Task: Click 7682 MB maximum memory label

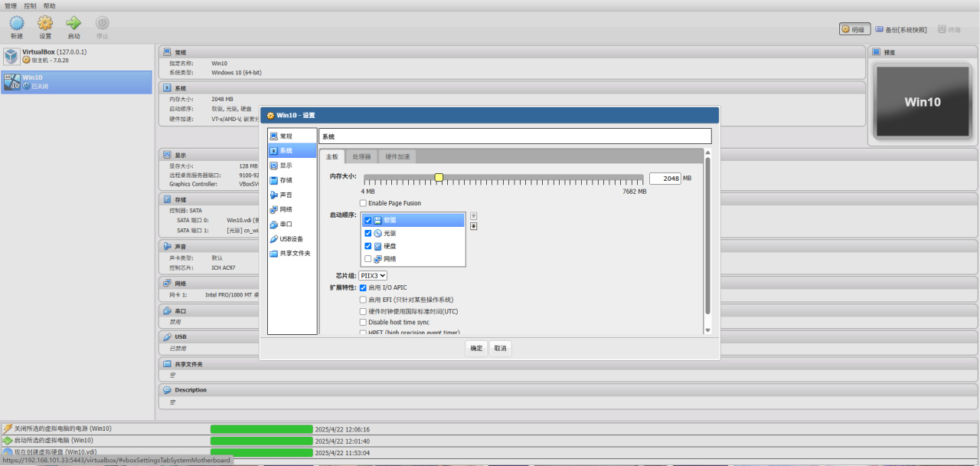Action: click(x=635, y=192)
